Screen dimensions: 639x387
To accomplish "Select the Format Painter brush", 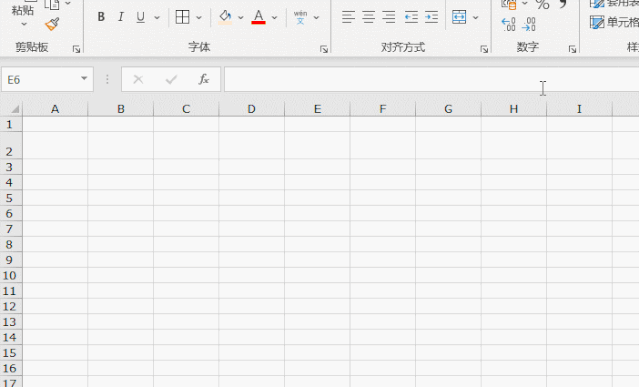I will [52, 24].
